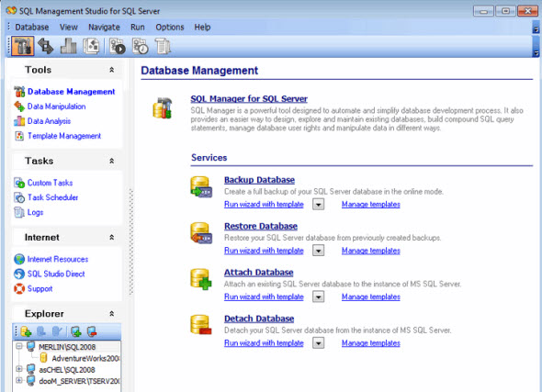The image size is (542, 392).
Task: Click the Task Scheduler sidebar icon
Action: [19, 197]
